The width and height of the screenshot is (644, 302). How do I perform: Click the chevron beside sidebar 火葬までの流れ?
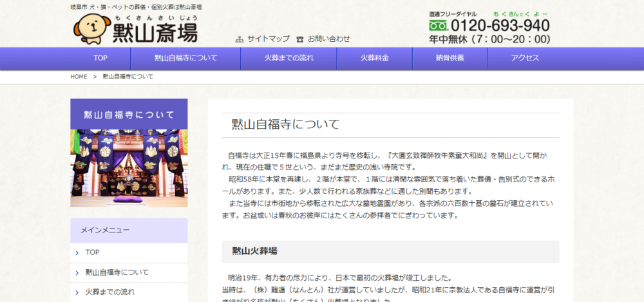pos(77,293)
